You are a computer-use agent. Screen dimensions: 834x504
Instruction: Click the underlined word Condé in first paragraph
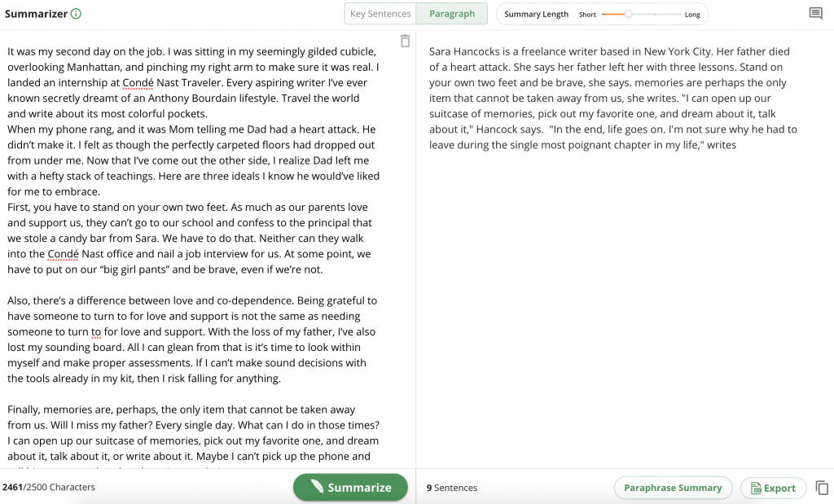(x=136, y=82)
